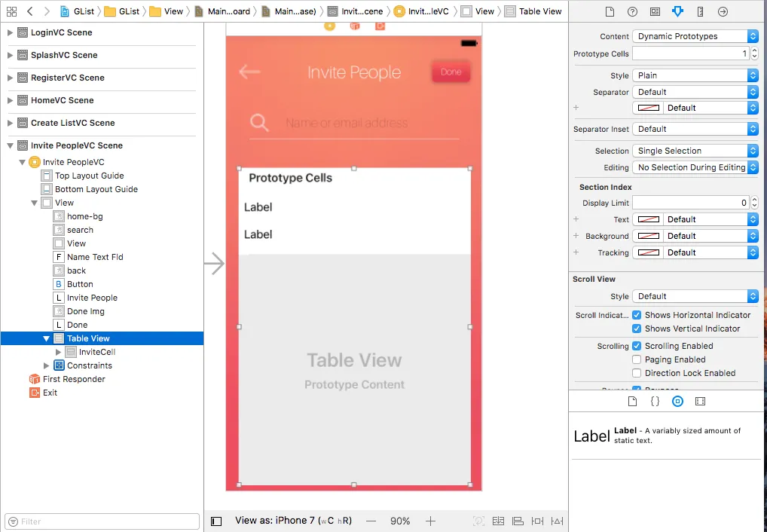Click the Invit...cene breadcrumb
Viewport: 767px width, 532px height.
[356, 11]
